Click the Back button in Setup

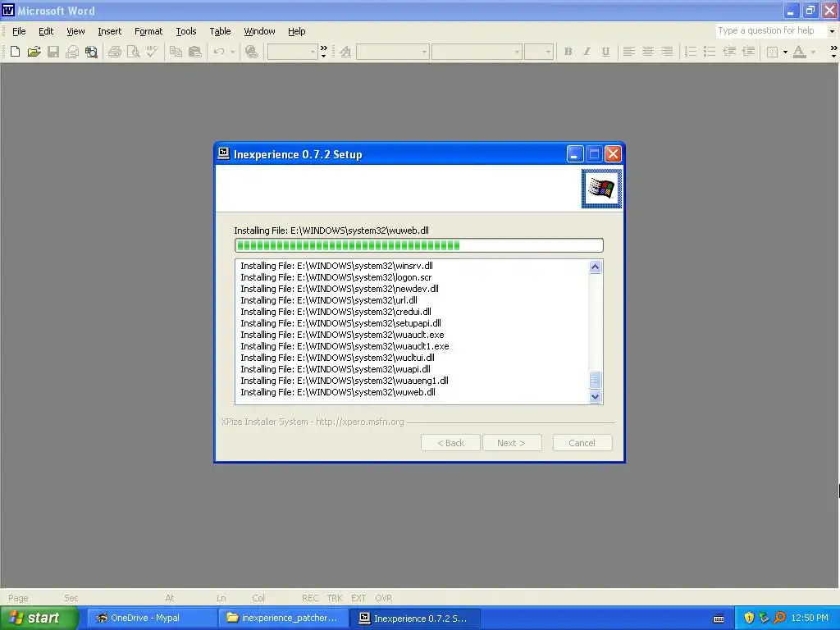click(450, 443)
